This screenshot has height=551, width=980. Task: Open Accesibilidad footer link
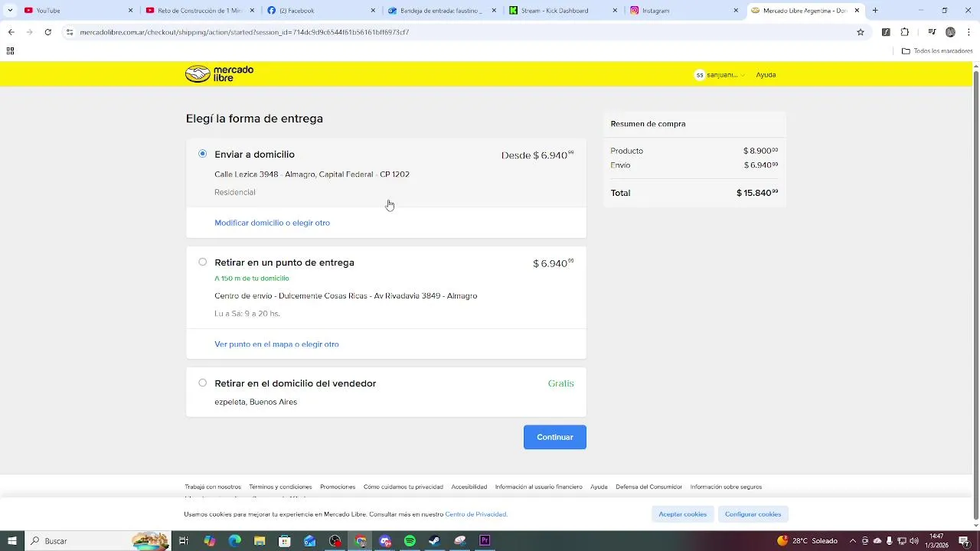469,487
